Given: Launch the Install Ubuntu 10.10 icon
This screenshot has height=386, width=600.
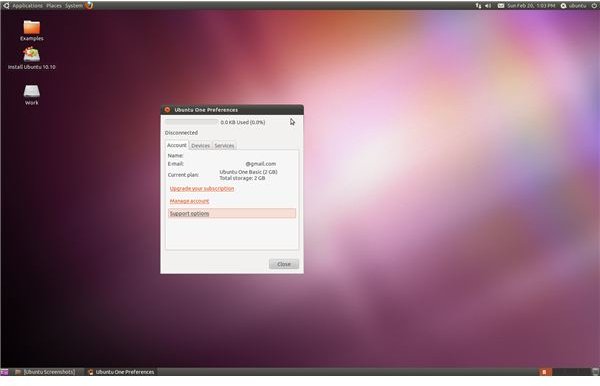Looking at the screenshot, I should 32,58.
